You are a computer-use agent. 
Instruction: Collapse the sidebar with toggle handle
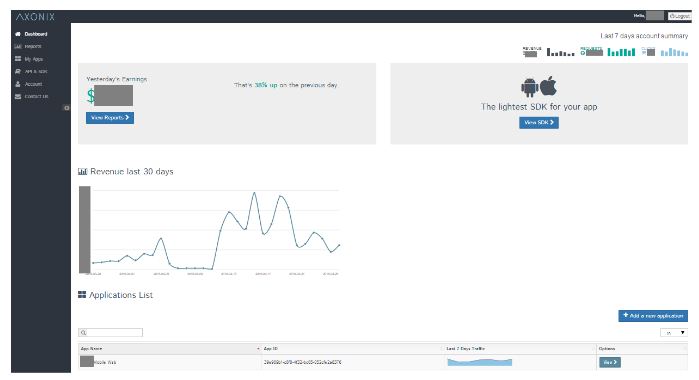[66, 108]
